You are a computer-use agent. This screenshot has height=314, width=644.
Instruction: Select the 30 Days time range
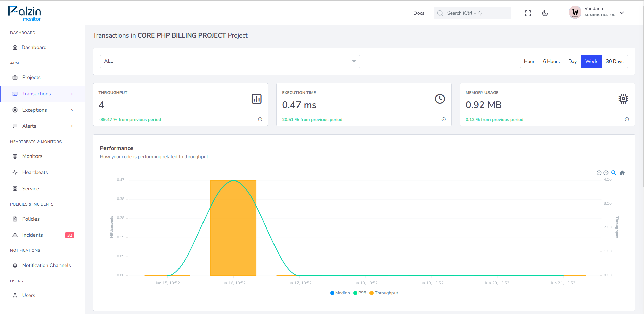(615, 61)
